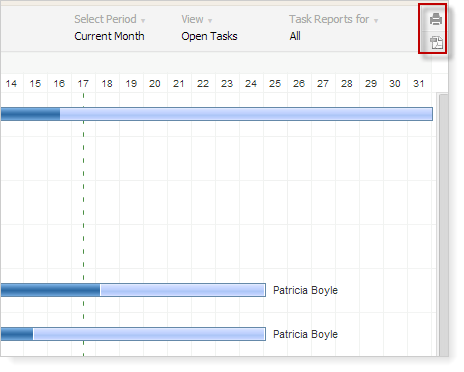Select day 19 in the date header
The image size is (464, 372).
[131, 83]
